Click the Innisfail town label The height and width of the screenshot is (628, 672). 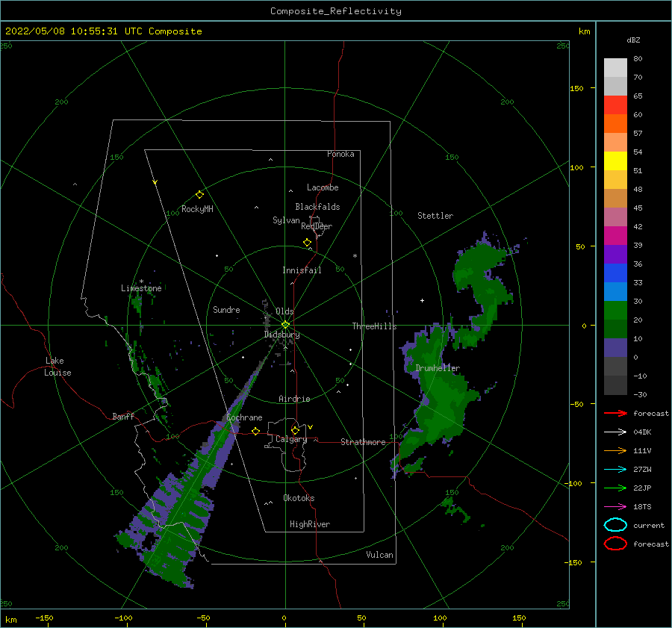(x=302, y=270)
